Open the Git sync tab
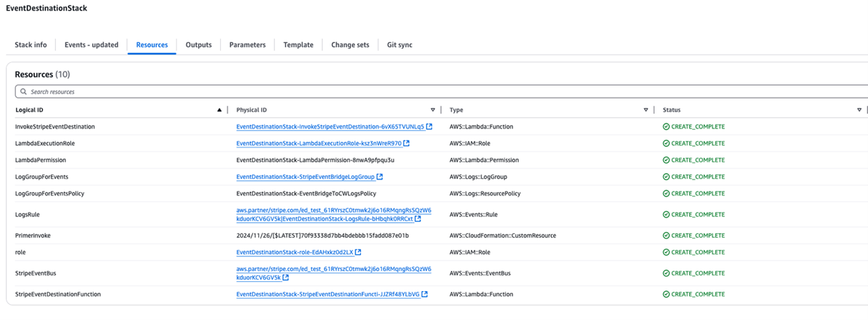Viewport: 868px width, 320px height. pos(400,45)
